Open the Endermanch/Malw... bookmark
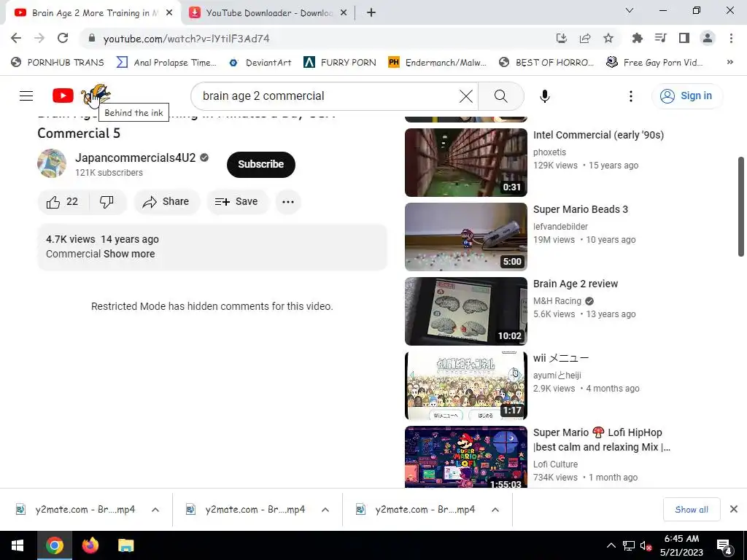Screen dimensions: 747x560 click(438, 62)
